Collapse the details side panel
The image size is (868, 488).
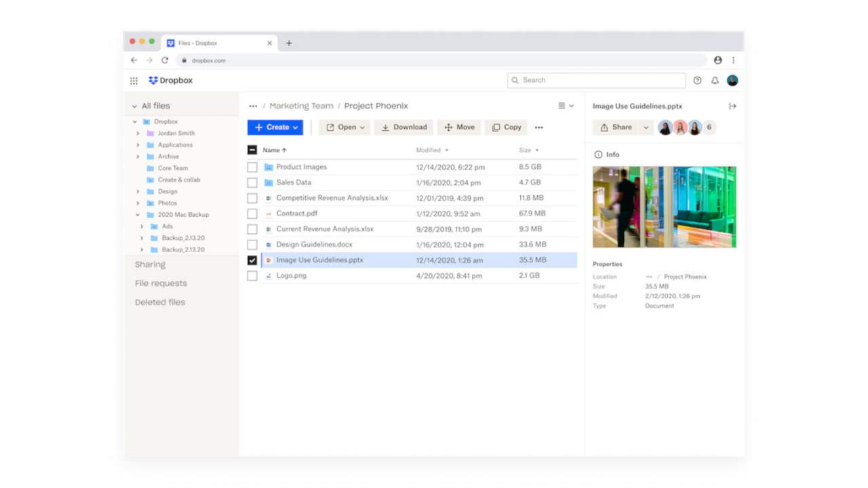pyautogui.click(x=732, y=106)
